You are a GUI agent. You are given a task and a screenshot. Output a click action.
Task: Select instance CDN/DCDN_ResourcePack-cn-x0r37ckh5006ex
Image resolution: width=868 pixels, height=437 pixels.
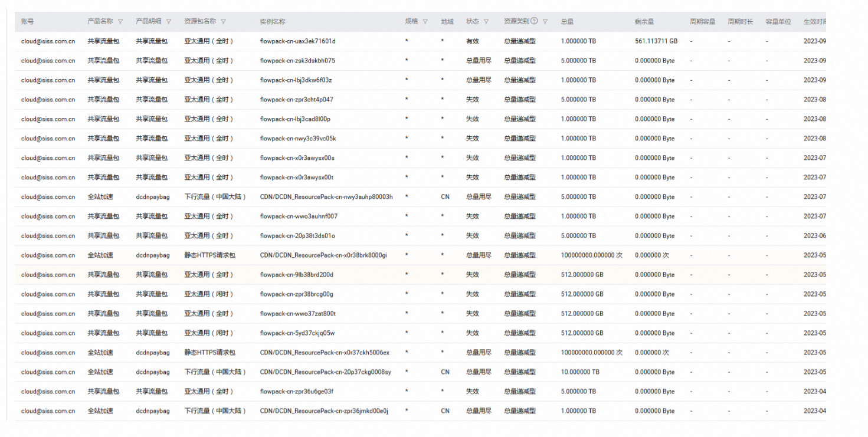coord(325,353)
